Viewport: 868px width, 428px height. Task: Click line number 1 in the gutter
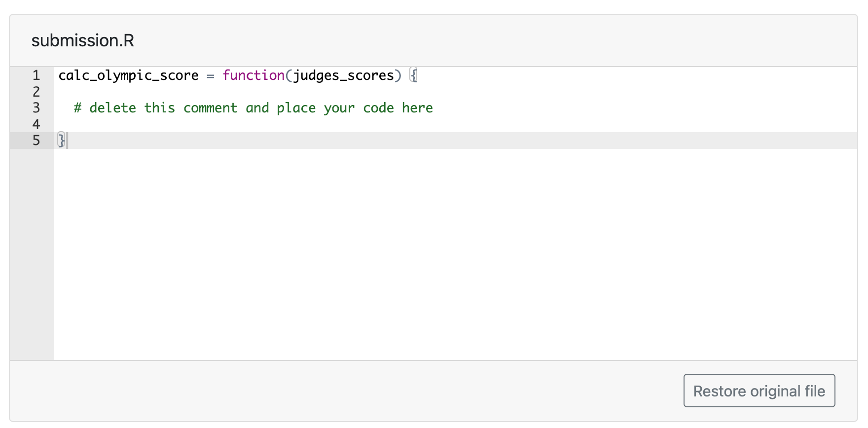click(x=36, y=75)
